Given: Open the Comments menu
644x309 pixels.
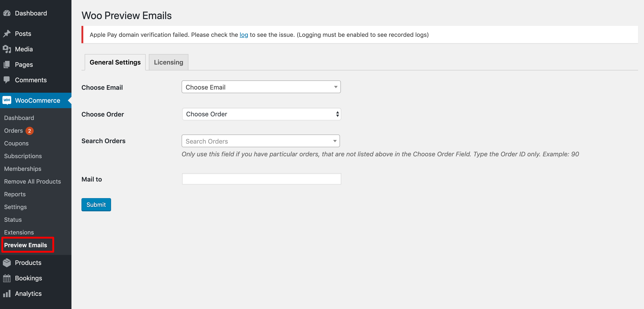Looking at the screenshot, I should pos(36,80).
